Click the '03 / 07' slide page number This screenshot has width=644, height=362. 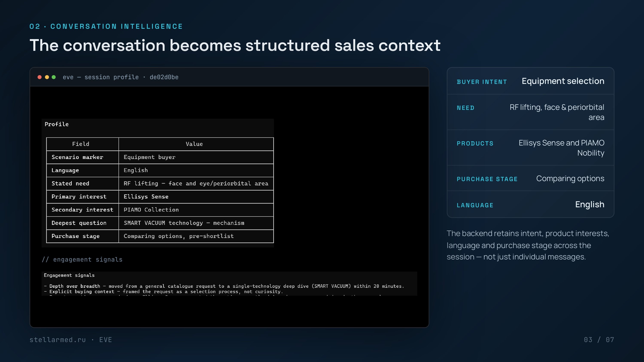pos(599,340)
